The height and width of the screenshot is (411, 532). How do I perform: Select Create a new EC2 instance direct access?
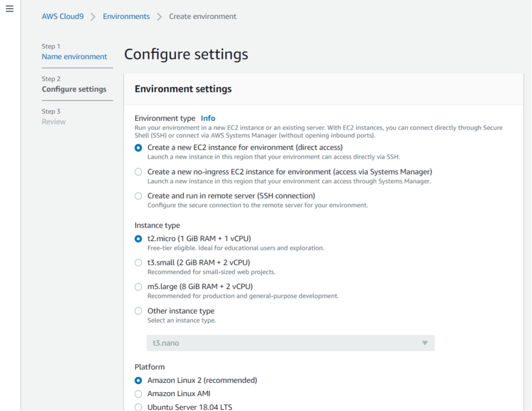coord(138,148)
